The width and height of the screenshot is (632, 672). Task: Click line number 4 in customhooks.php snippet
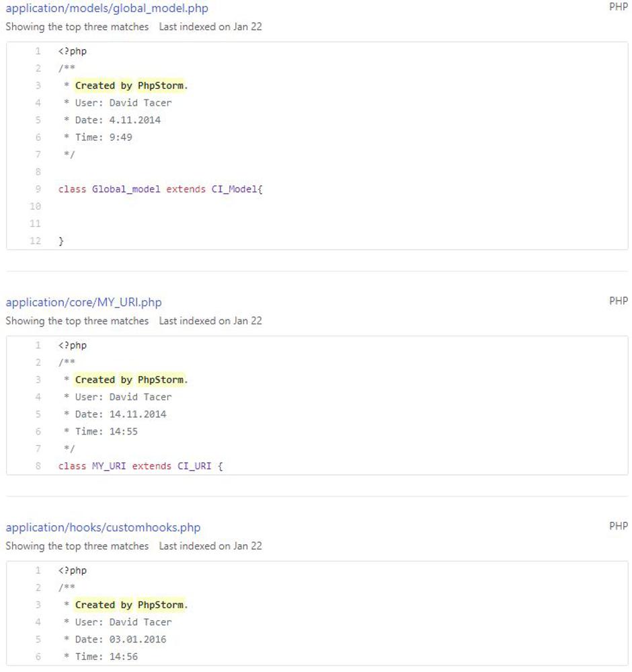pos(38,622)
